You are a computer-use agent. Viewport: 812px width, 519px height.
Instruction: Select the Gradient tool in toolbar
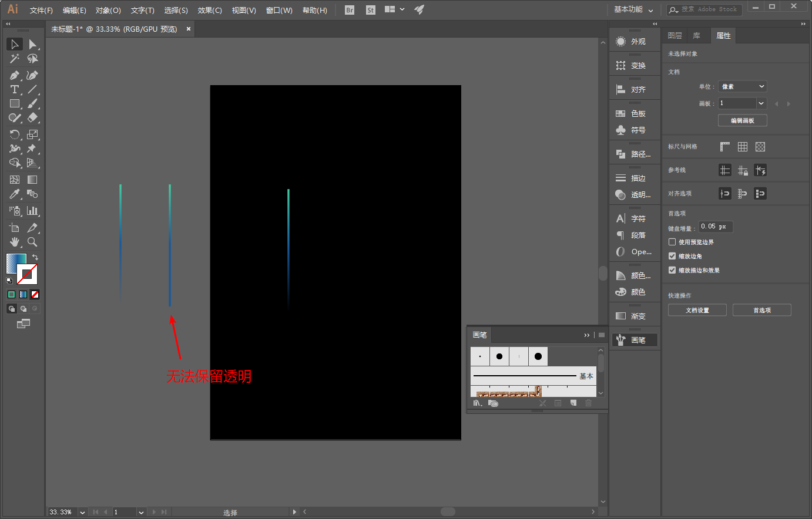click(32, 180)
